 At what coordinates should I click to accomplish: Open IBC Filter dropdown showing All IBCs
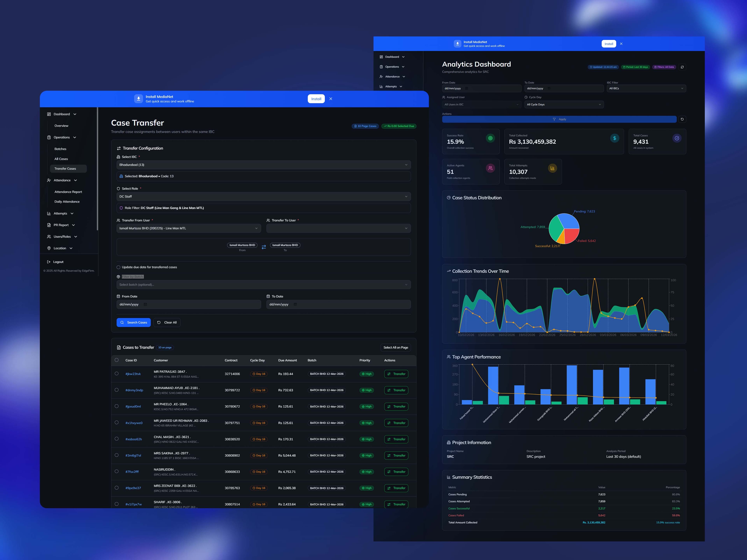click(x=646, y=88)
